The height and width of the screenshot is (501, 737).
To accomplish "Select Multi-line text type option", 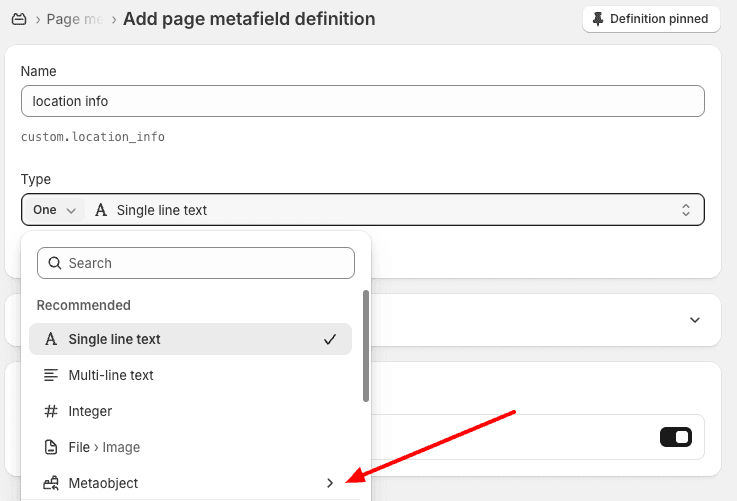I will point(111,375).
